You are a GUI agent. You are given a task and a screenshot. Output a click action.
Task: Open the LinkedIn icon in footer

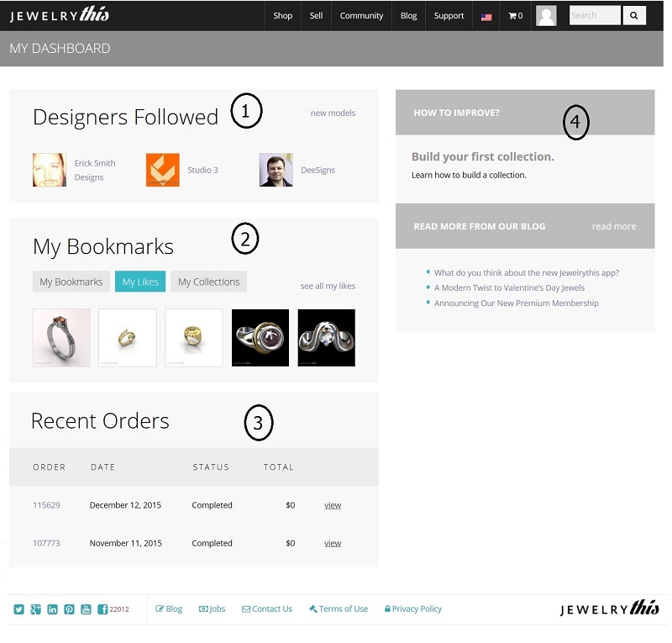point(52,609)
